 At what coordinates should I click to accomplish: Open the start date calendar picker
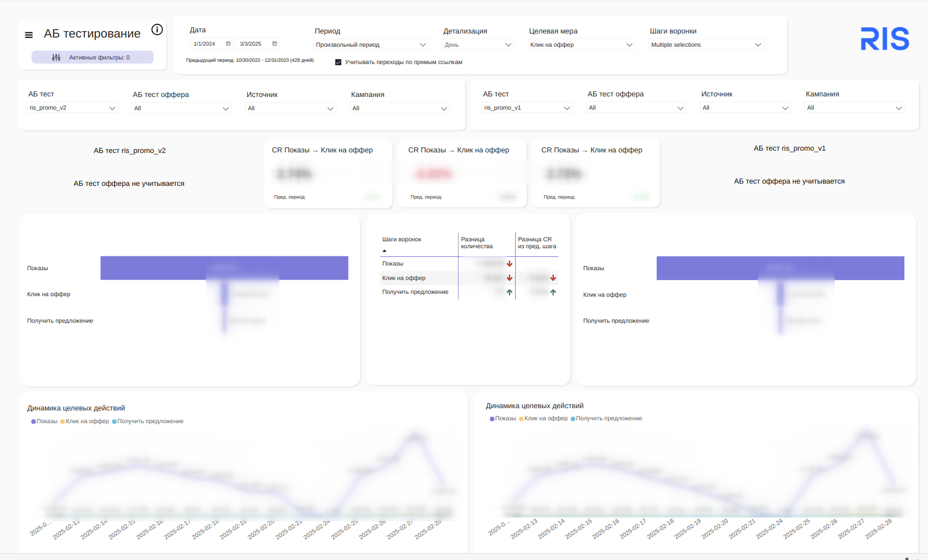228,44
